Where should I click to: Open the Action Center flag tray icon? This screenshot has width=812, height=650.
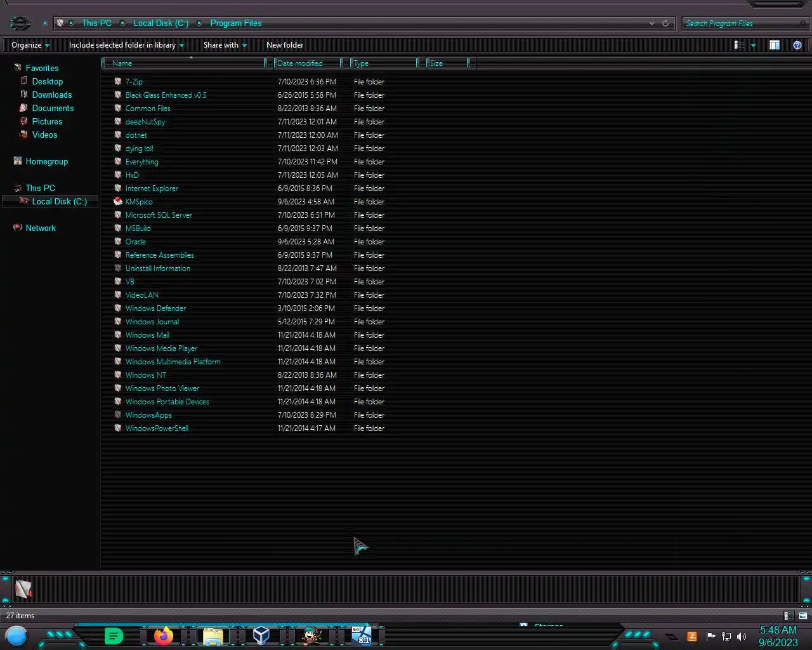pyautogui.click(x=710, y=637)
